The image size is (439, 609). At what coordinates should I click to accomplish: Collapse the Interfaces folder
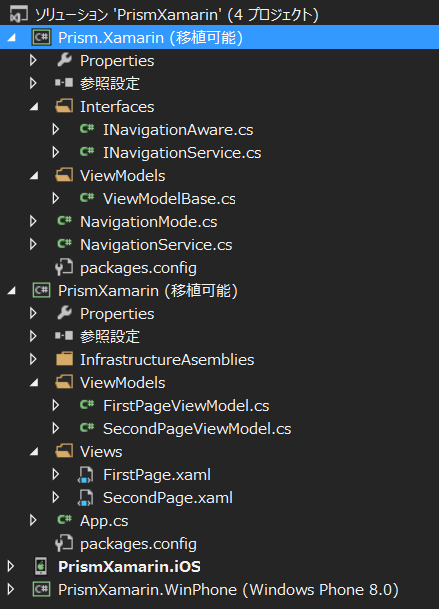34,106
